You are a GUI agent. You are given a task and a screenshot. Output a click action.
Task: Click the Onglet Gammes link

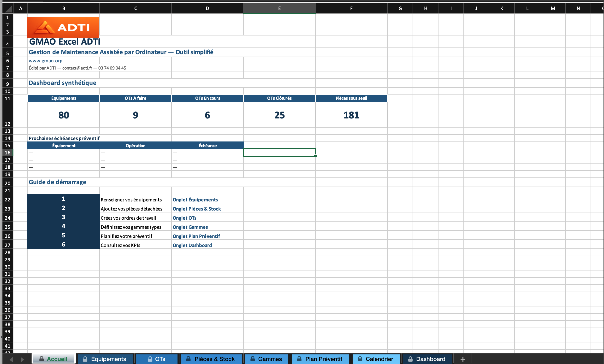pyautogui.click(x=190, y=227)
